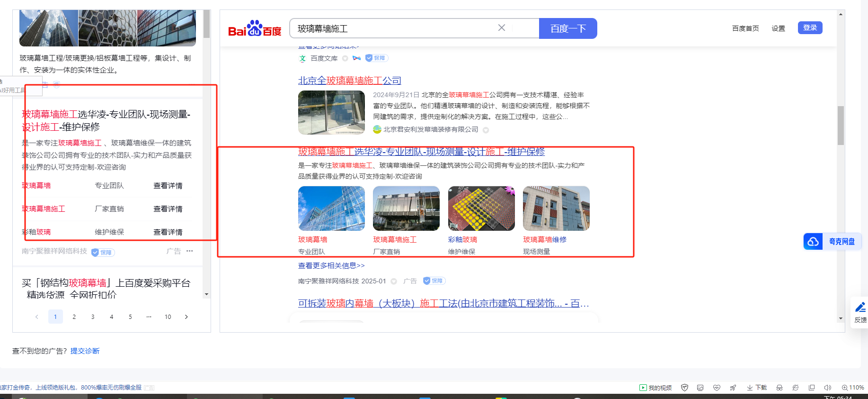Click the 玻璃幕墙施工 link beside 厂家直销 in the left preview

(44, 209)
